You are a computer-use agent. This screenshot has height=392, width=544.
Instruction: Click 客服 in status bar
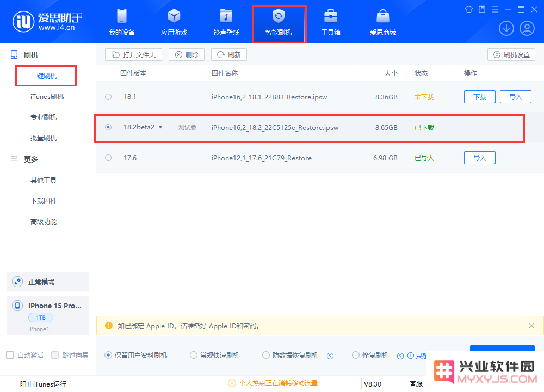pyautogui.click(x=416, y=384)
